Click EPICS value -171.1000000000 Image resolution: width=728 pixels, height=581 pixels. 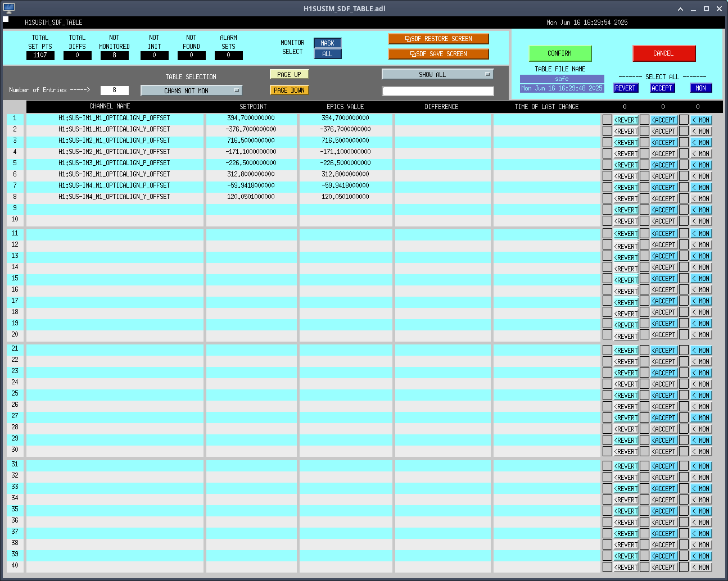346,152
